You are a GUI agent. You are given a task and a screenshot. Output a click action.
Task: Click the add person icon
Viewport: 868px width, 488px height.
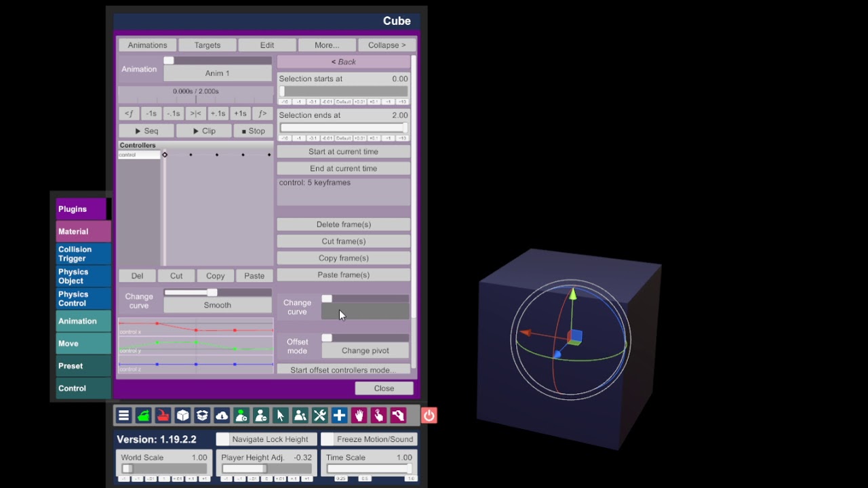tap(241, 415)
